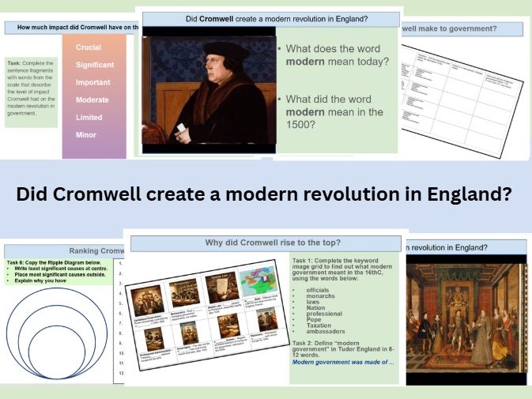Click 'Write least significant causes at centre.'

click(x=61, y=269)
